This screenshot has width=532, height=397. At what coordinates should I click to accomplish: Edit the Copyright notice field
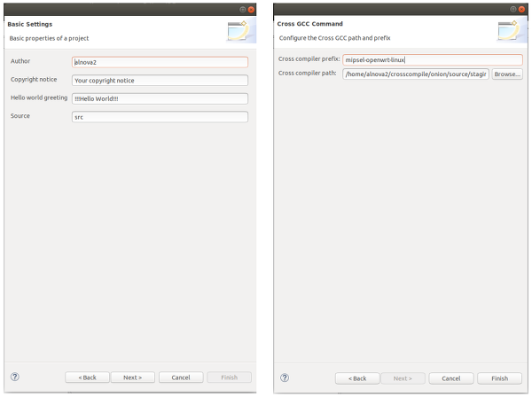pos(160,81)
